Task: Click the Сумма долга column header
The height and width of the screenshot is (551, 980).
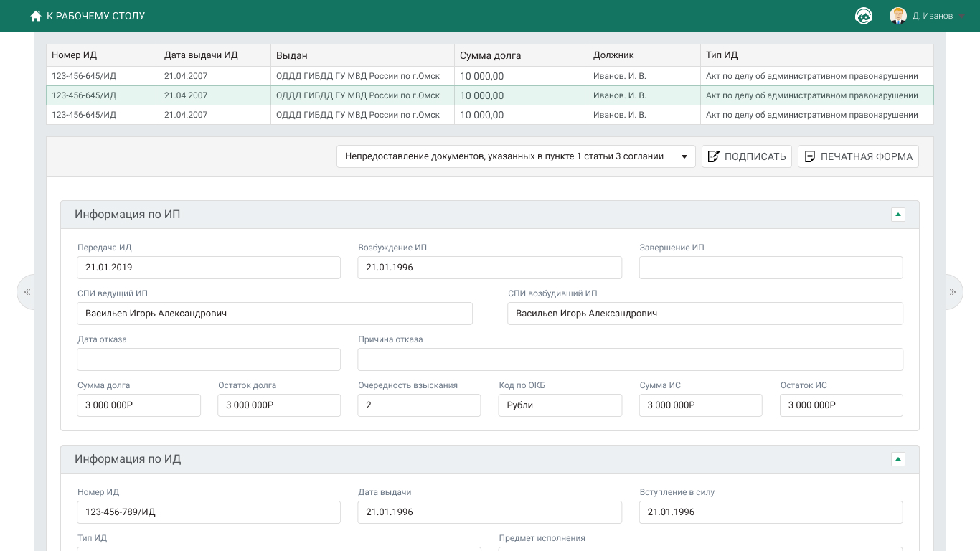Action: point(522,55)
